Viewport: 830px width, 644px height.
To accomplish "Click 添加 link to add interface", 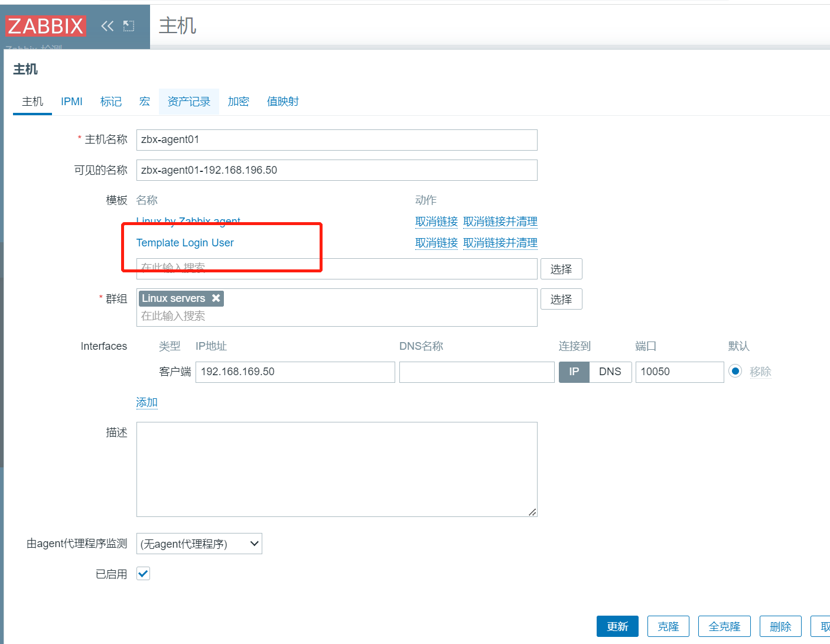I will click(147, 402).
